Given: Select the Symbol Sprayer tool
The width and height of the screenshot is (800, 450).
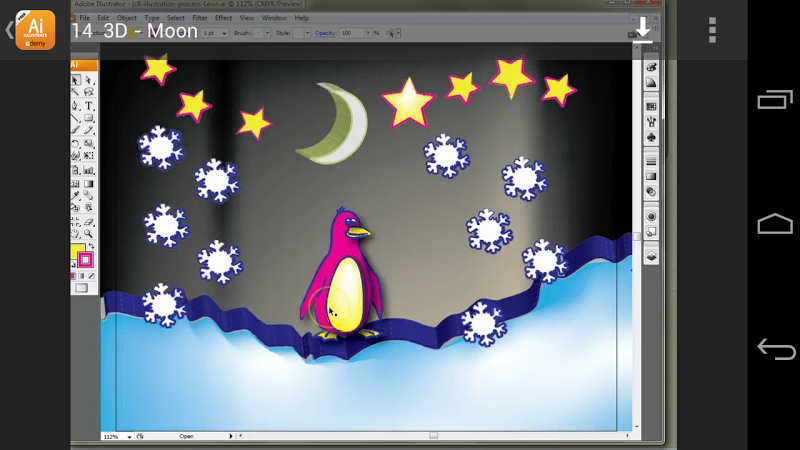Looking at the screenshot, I should tap(76, 170).
